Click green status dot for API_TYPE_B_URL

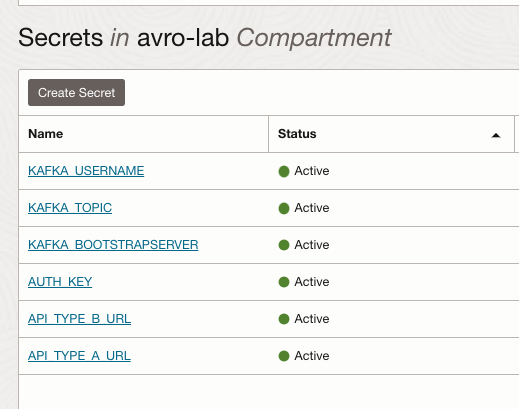tap(284, 319)
